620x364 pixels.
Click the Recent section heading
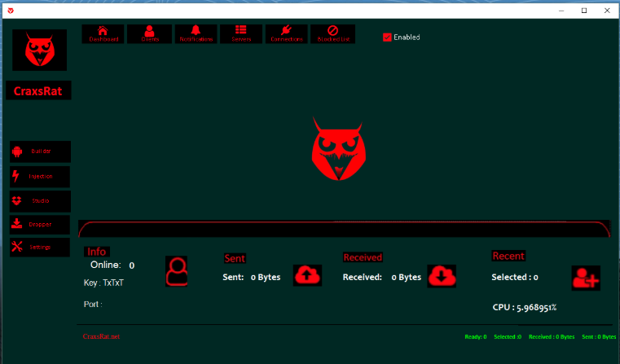[508, 257]
